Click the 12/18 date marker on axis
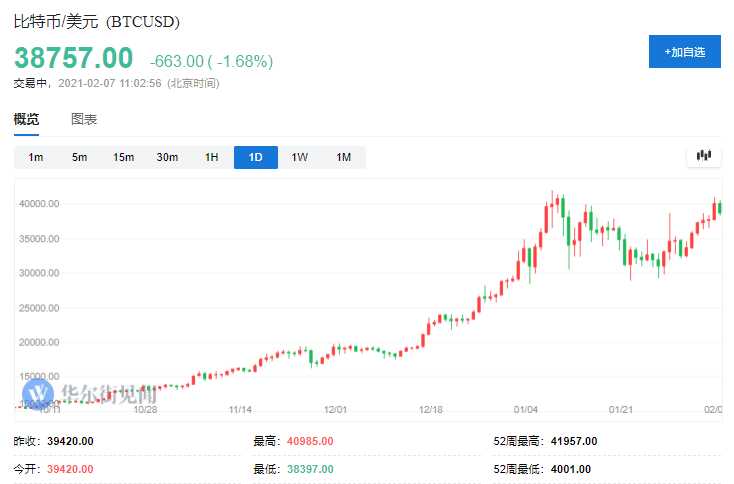Image resolution: width=734 pixels, height=484 pixels. point(432,409)
